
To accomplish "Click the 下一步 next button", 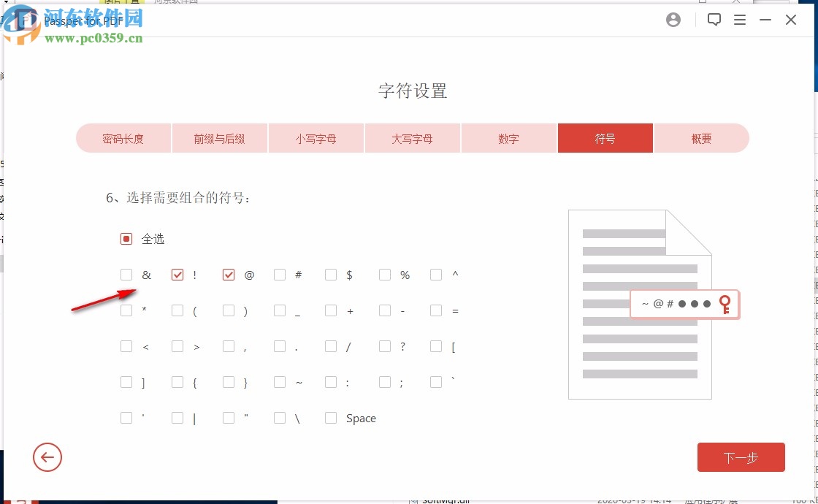I will coord(741,457).
